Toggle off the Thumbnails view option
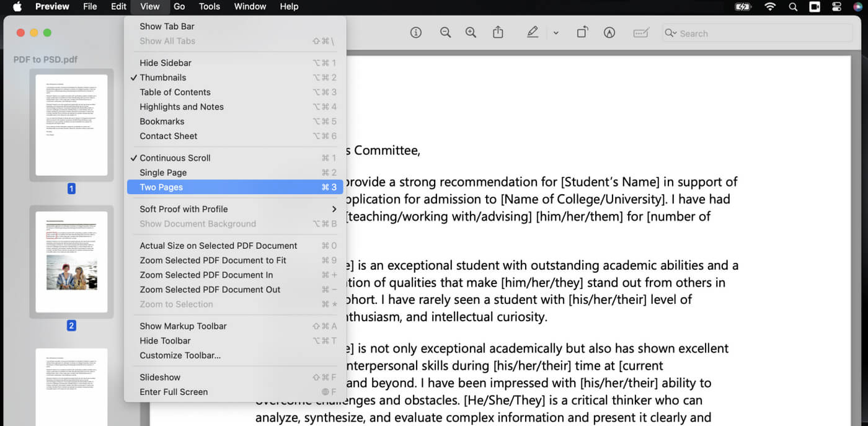Viewport: 868px width, 426px height. [x=163, y=77]
